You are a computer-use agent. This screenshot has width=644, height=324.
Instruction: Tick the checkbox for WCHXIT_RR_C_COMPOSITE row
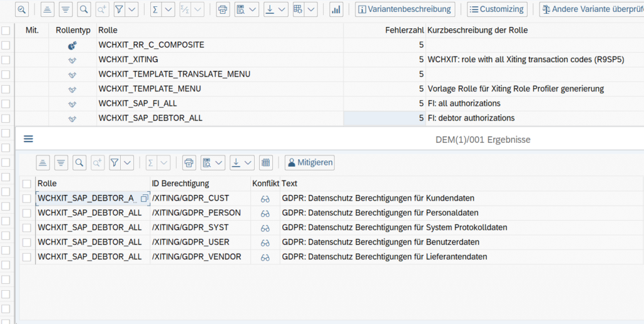point(6,45)
